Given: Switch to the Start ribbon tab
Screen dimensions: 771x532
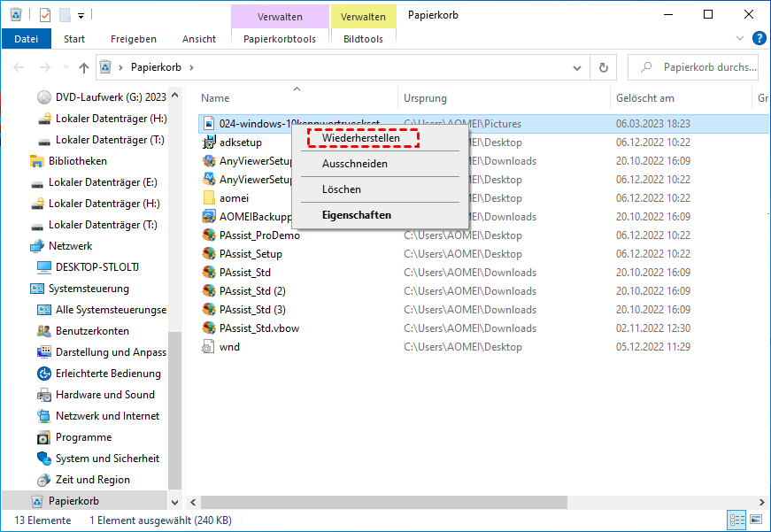Looking at the screenshot, I should coord(74,39).
